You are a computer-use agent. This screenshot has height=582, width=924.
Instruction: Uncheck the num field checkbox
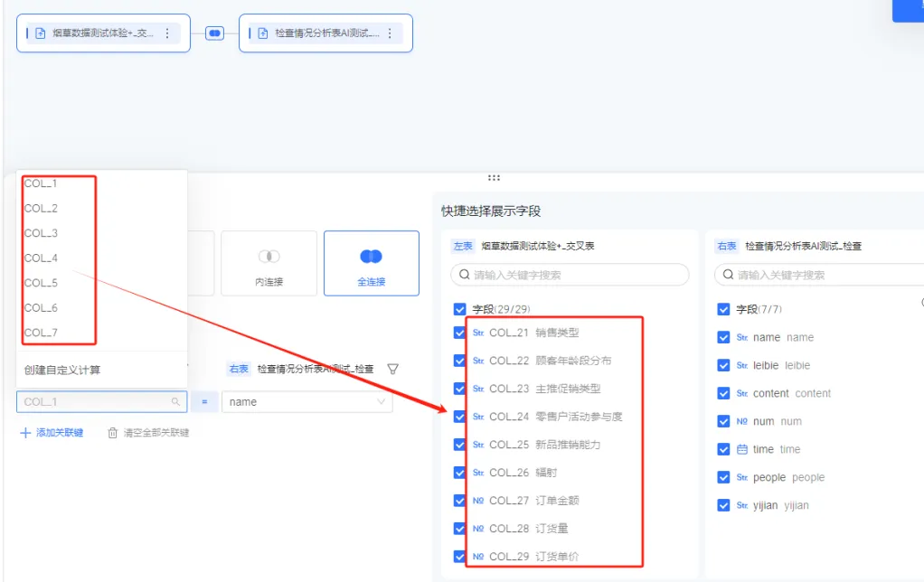(x=723, y=421)
